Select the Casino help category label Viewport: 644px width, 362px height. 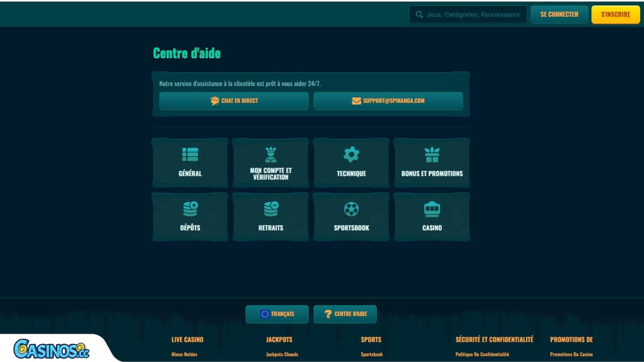pyautogui.click(x=432, y=228)
